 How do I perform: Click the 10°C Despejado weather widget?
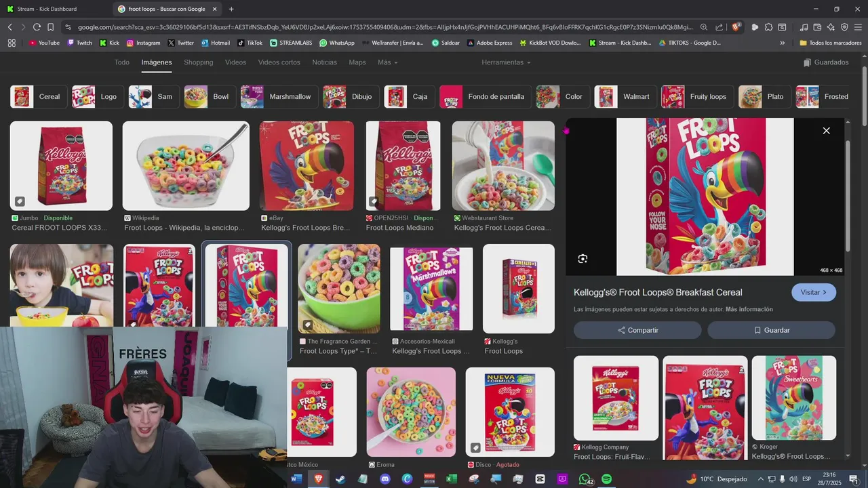716,479
